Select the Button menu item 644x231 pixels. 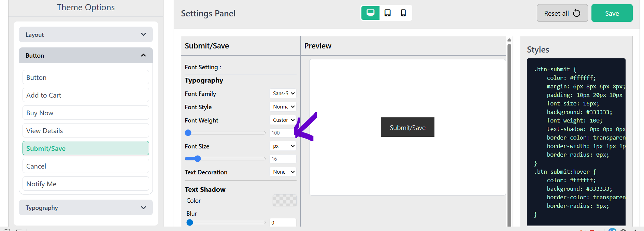click(x=86, y=77)
